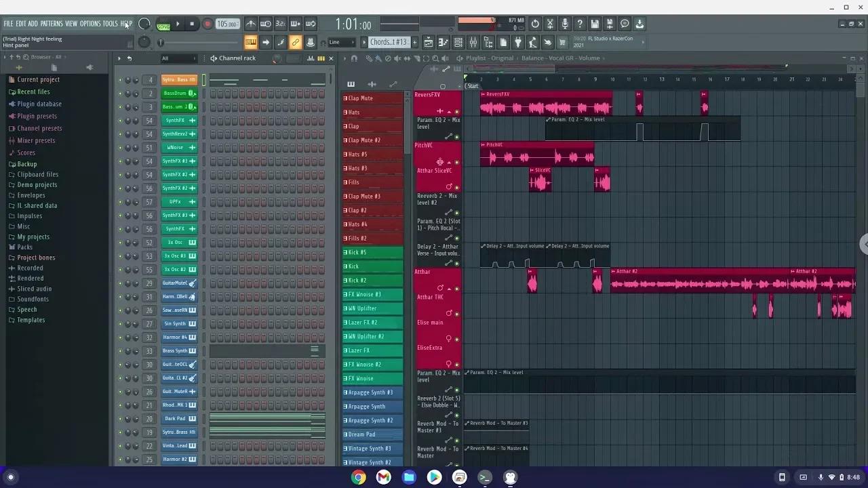Select the Dream Pad pattern in picker
The width and height of the screenshot is (868, 488).
(372, 434)
